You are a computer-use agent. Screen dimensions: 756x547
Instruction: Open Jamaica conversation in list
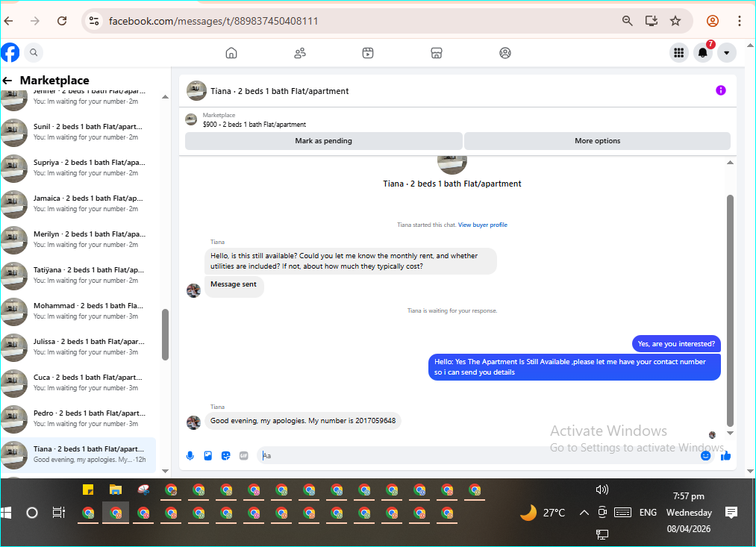78,204
